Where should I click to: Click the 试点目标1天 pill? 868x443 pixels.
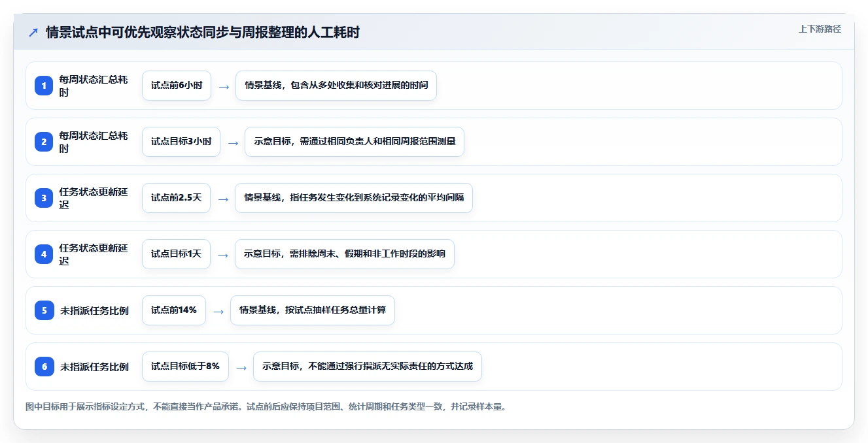click(x=176, y=254)
